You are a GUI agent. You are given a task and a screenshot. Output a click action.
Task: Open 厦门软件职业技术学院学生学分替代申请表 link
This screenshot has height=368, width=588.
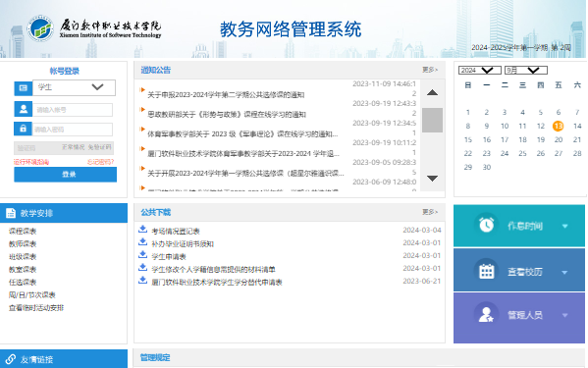[217, 283]
